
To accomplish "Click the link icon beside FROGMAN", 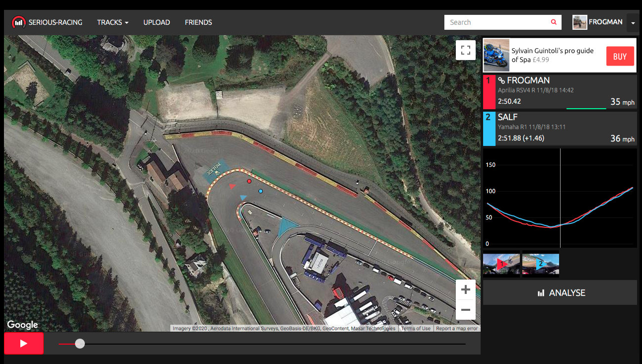I will tap(501, 80).
